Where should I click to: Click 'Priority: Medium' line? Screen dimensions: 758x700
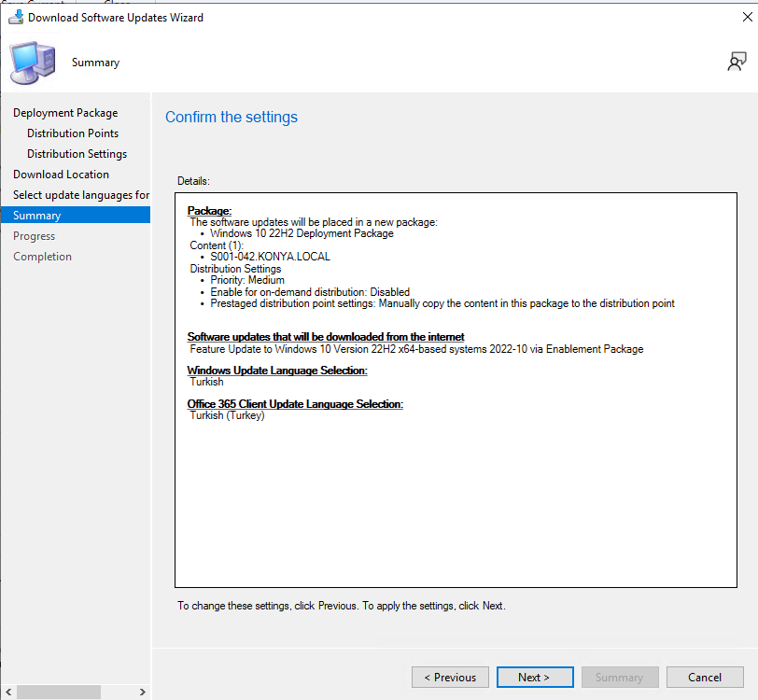[x=247, y=280]
